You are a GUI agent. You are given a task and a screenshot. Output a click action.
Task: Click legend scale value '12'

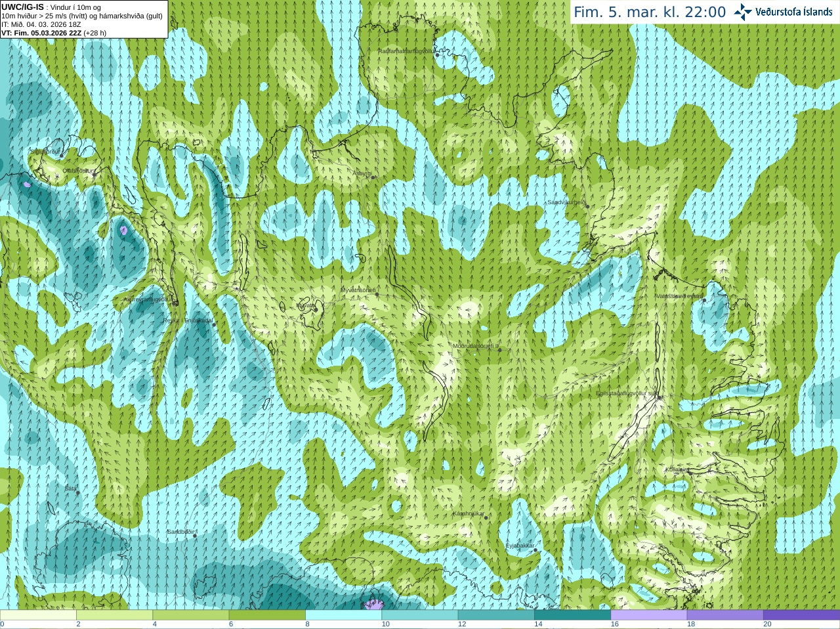(462, 624)
